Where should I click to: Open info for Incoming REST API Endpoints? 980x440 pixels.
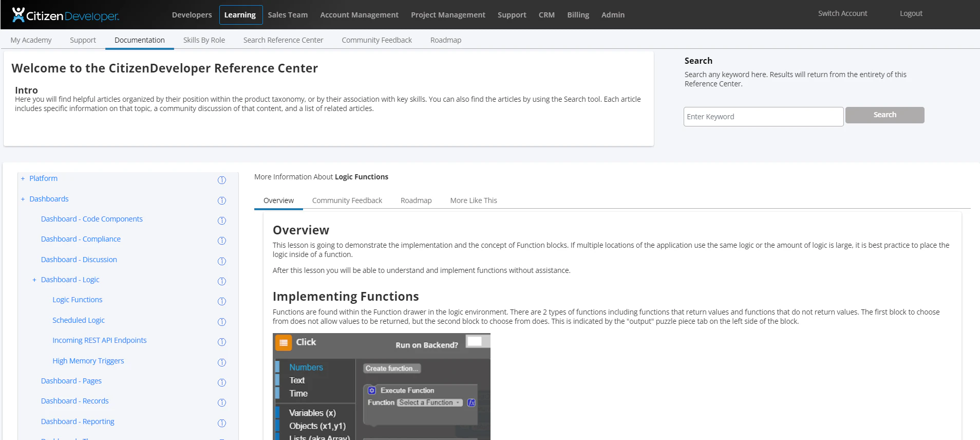[222, 342]
